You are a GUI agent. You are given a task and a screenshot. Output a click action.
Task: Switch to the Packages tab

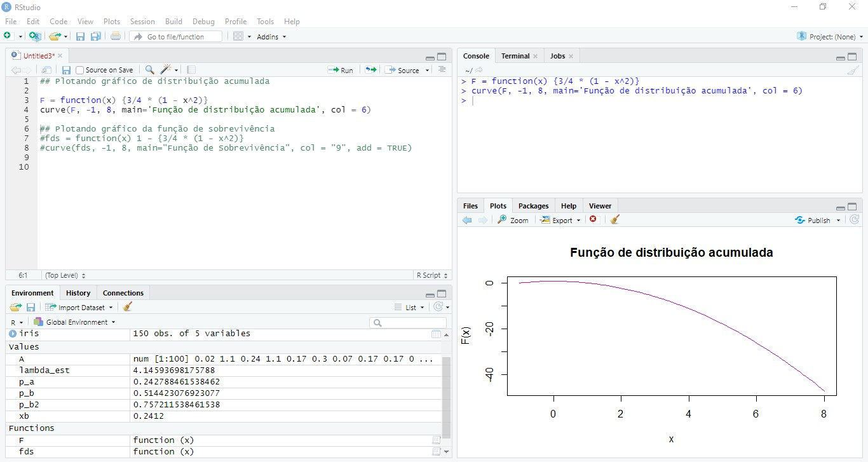point(533,206)
